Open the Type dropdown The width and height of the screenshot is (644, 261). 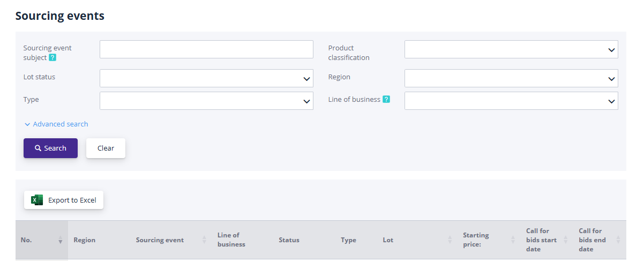[x=206, y=101]
